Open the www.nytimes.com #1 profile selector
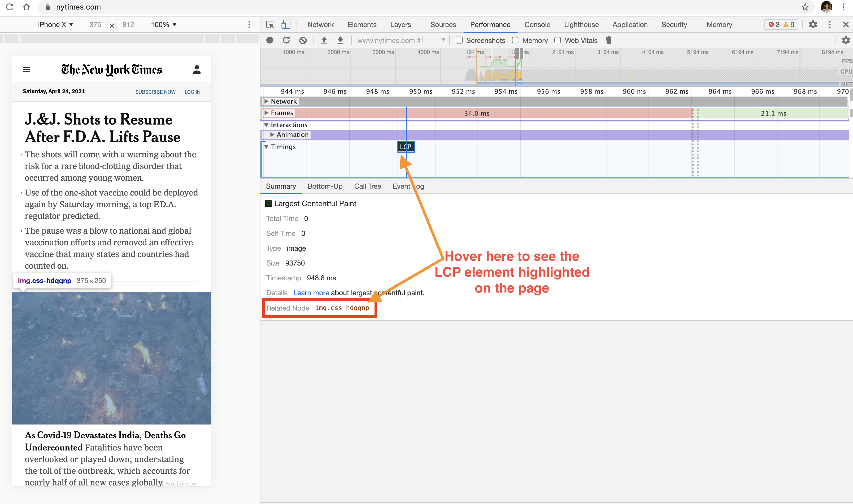Viewport: 853px width, 504px height. pyautogui.click(x=401, y=41)
